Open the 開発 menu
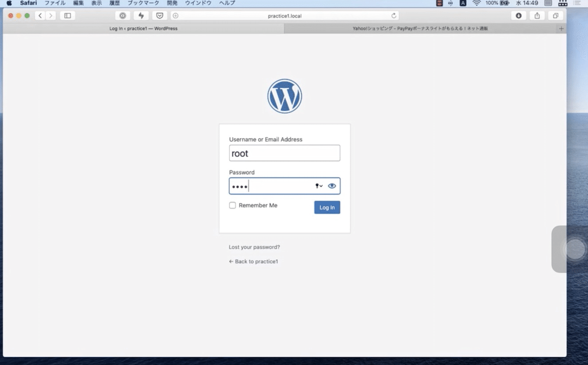The image size is (588, 365). (x=172, y=3)
